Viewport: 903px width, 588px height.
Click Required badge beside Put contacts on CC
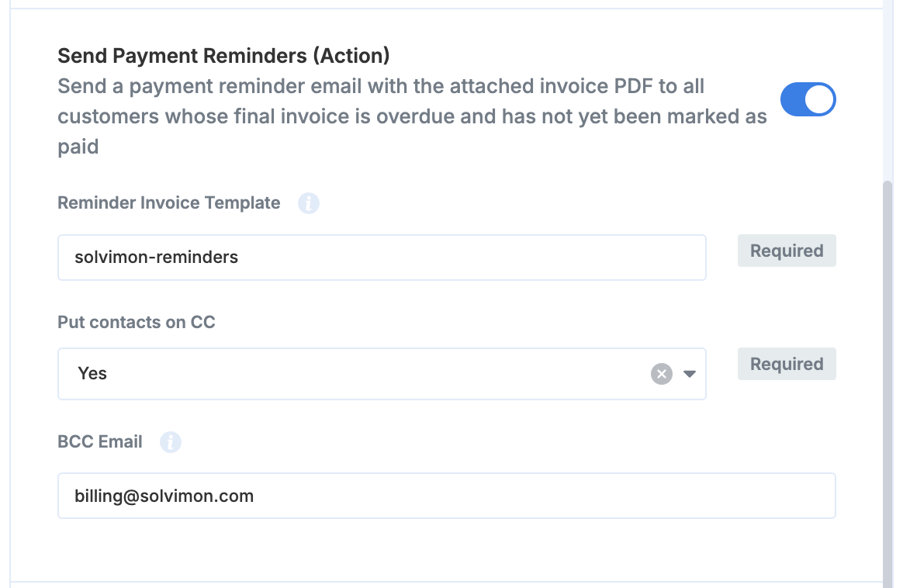click(x=787, y=364)
